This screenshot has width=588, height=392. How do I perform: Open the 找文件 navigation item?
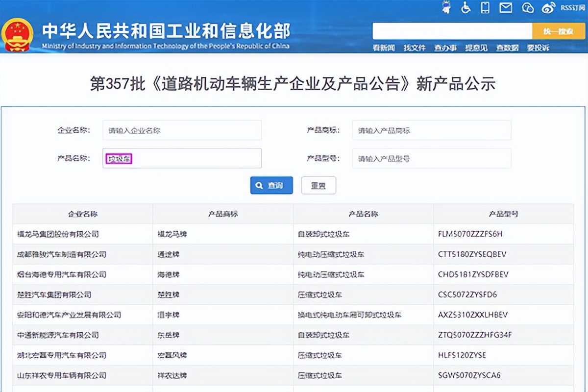pos(415,48)
